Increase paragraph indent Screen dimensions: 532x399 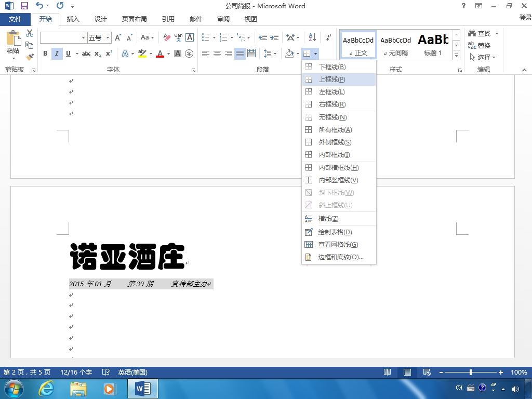274,37
